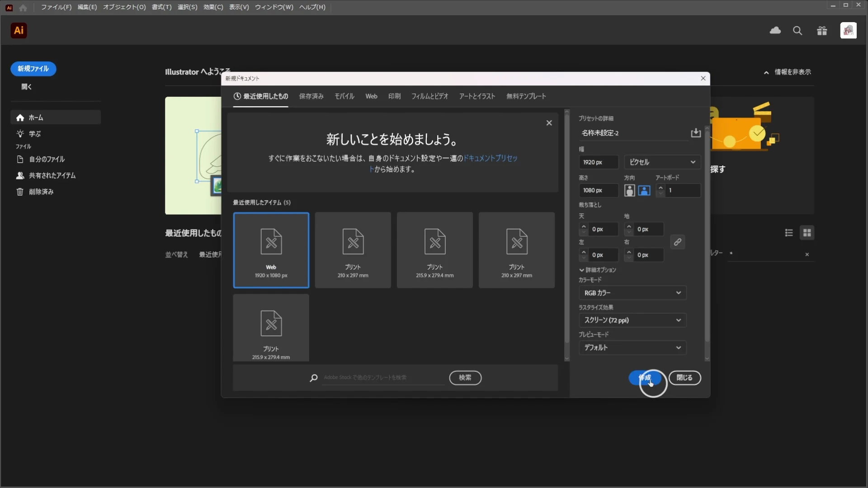
Task: Collapse 詳細オプション section
Action: pyautogui.click(x=597, y=270)
